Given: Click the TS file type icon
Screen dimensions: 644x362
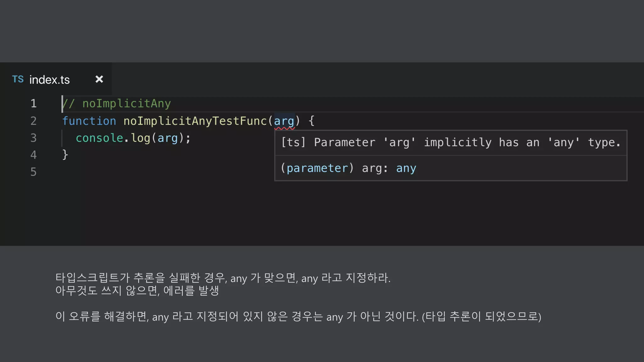Looking at the screenshot, I should click(18, 79).
